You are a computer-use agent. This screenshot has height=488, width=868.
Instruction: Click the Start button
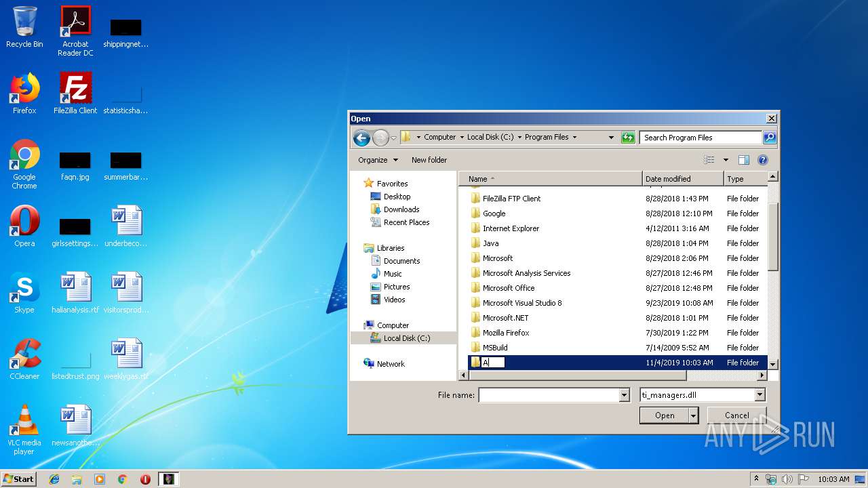tap(18, 479)
